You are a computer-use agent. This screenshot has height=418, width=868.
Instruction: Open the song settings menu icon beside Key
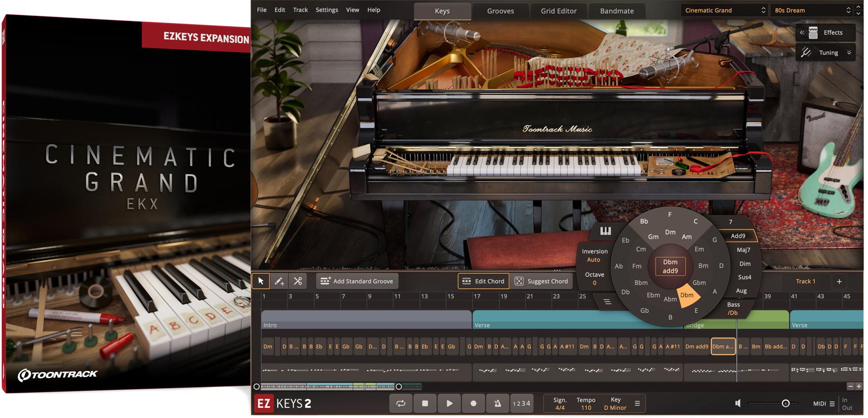(637, 404)
